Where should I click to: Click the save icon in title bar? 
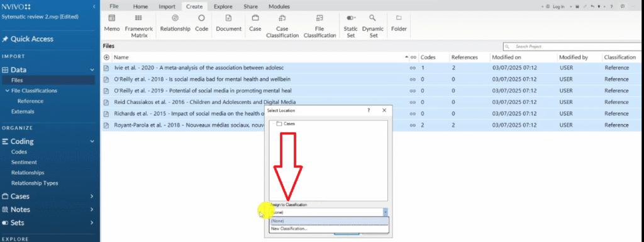pos(577,6)
